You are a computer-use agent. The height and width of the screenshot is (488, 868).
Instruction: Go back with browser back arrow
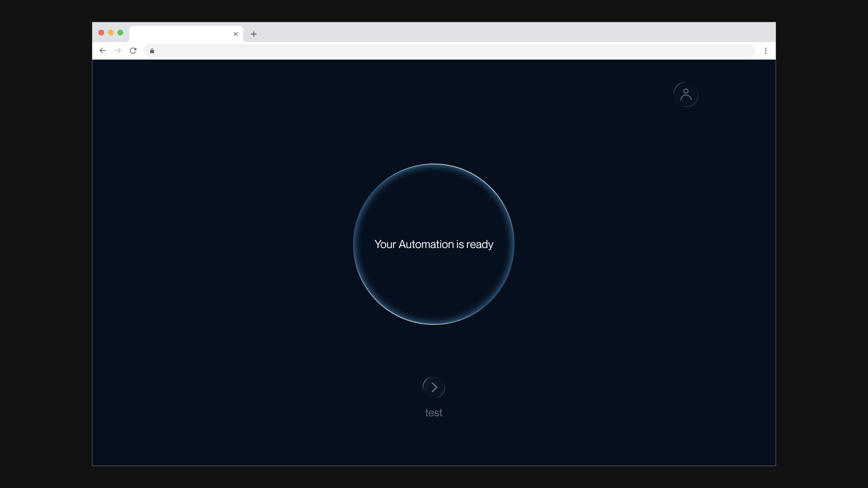click(x=103, y=51)
